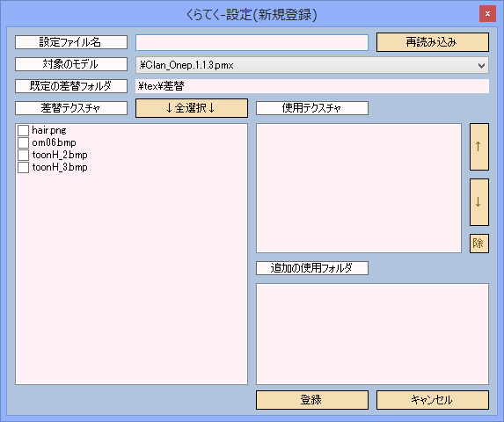
Task: Check the hair.png checkbox
Action: 23,130
